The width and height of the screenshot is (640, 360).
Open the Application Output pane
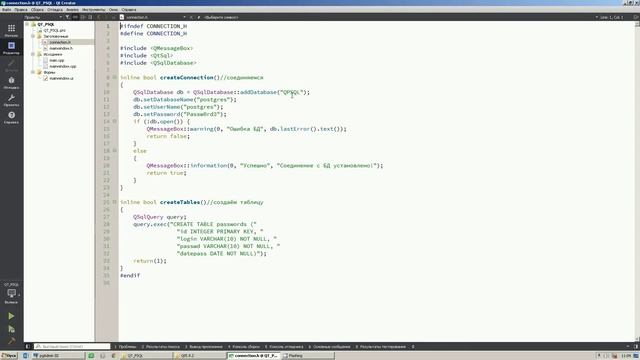point(204,347)
